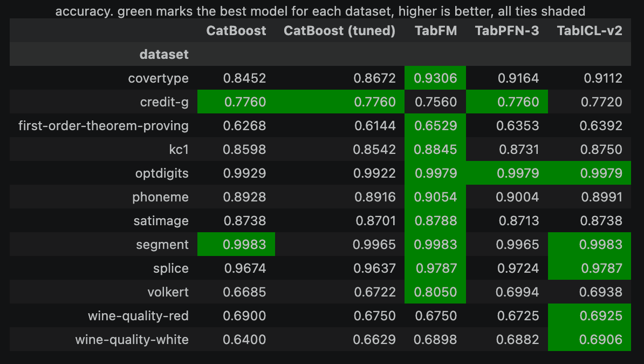Click covertype TabFM value 0.9306
The width and height of the screenshot is (644, 364).
[435, 78]
